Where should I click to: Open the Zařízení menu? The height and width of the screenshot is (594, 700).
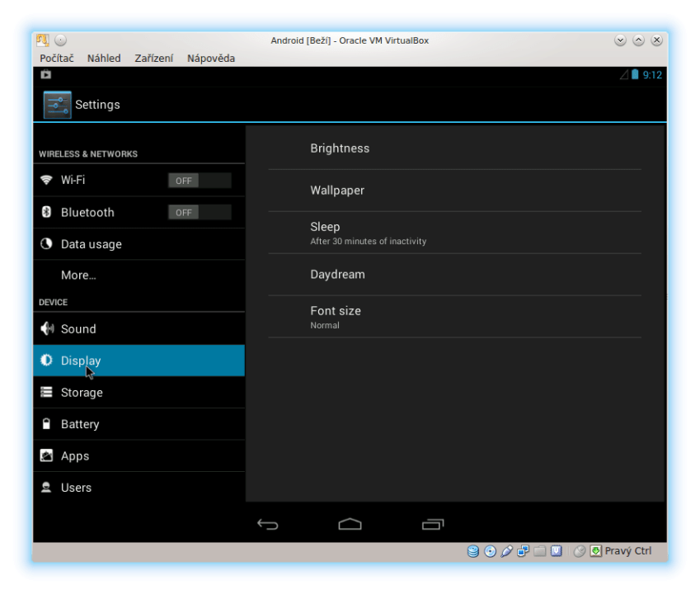tap(154, 58)
